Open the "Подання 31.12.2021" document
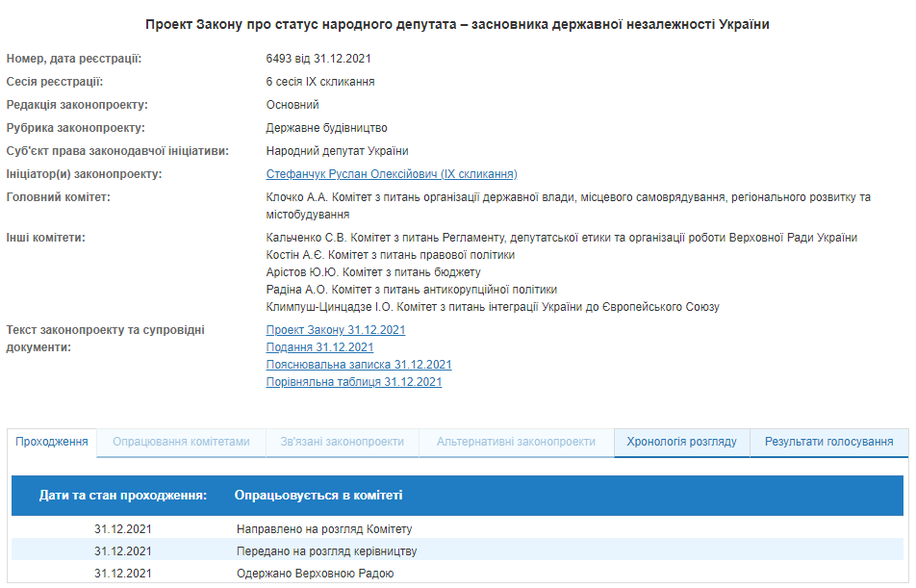The image size is (916, 588). pos(322,346)
